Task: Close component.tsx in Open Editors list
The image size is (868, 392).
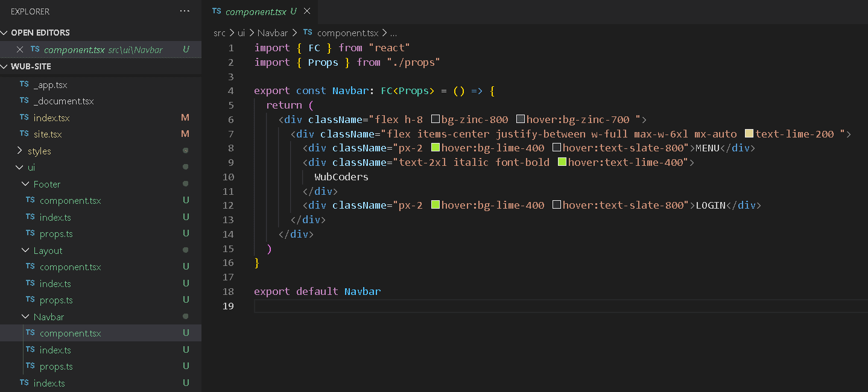Action: [x=20, y=49]
